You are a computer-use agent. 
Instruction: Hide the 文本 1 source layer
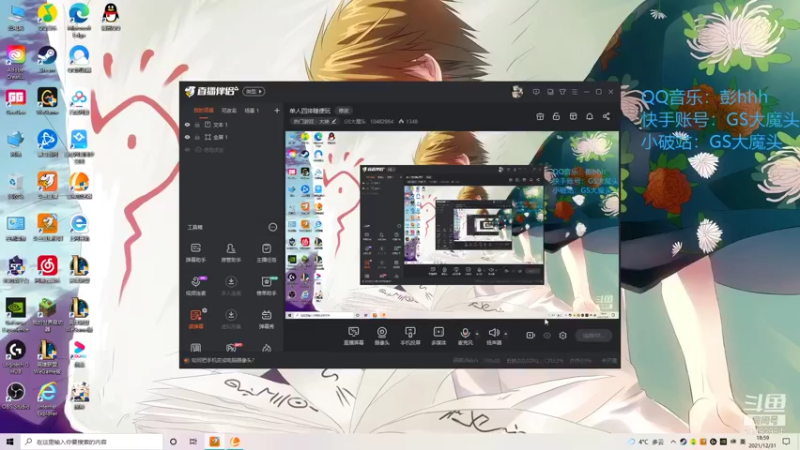[x=187, y=124]
